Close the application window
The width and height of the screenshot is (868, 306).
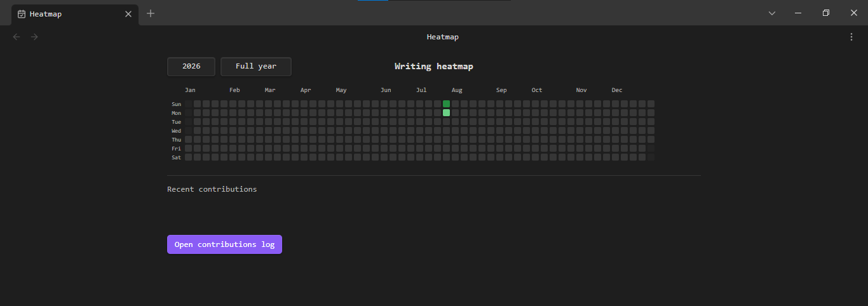(854, 13)
